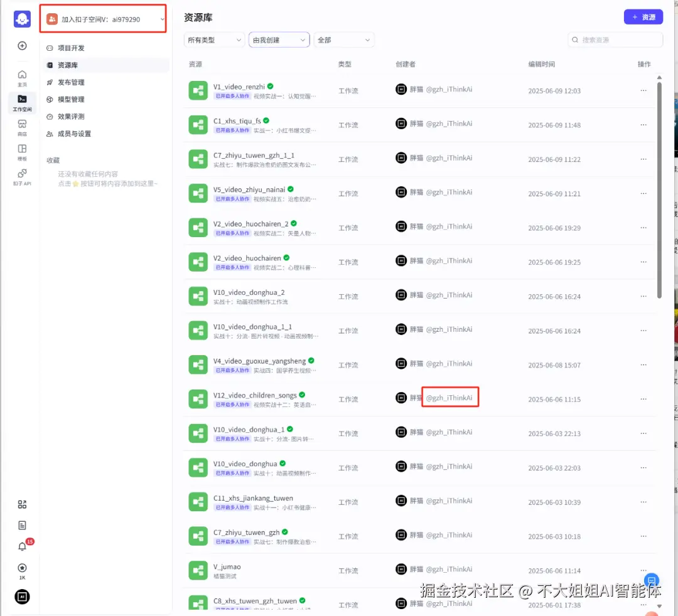Click the workflow icon beside V1_video_renzhi
Viewport: 678px width, 616px height.
(x=198, y=90)
